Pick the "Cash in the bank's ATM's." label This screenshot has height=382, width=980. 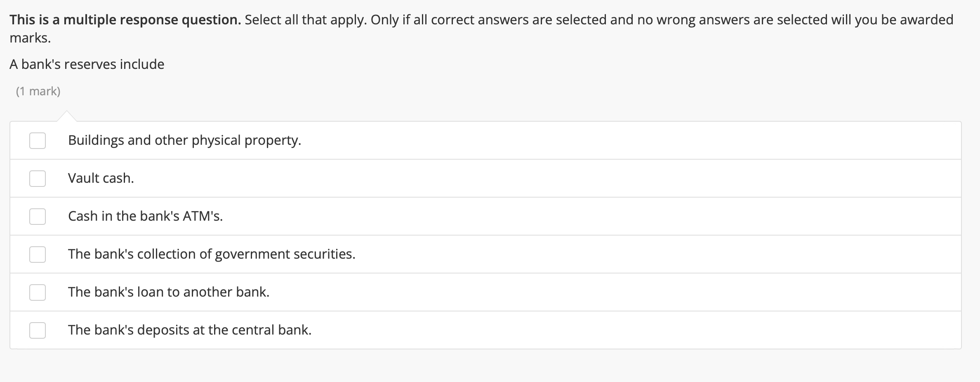tap(146, 216)
